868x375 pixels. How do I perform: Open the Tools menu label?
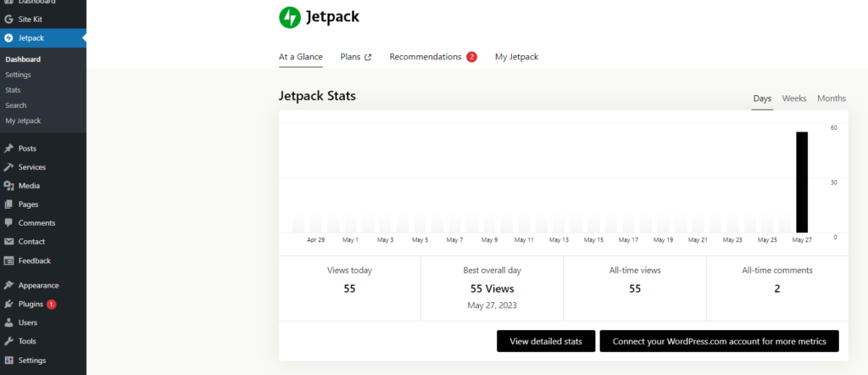[27, 341]
